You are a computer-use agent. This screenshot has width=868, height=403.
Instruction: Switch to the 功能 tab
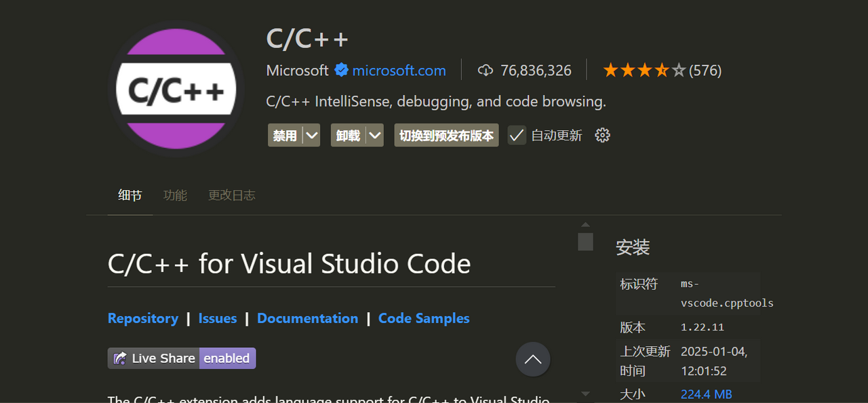click(175, 195)
